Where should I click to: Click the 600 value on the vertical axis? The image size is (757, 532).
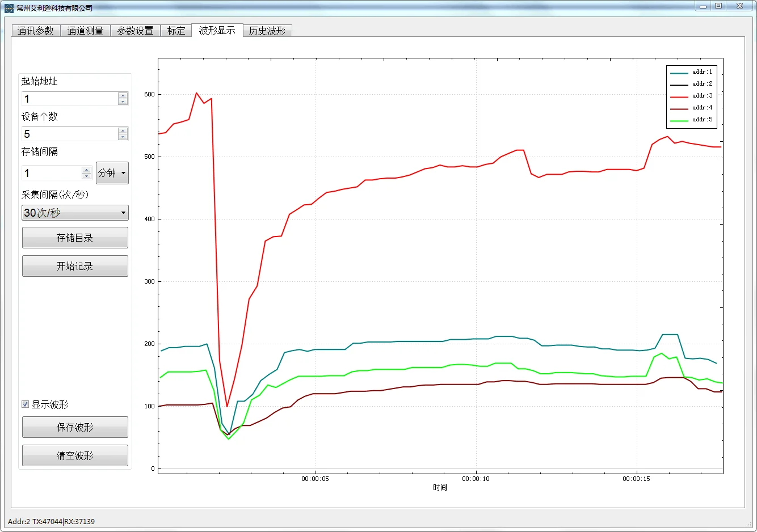point(149,95)
